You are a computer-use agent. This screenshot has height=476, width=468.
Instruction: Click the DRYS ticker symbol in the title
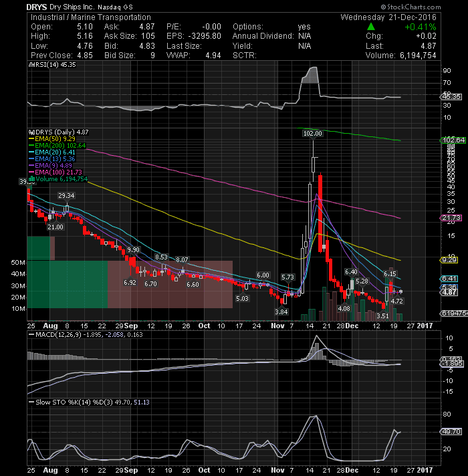(x=36, y=7)
